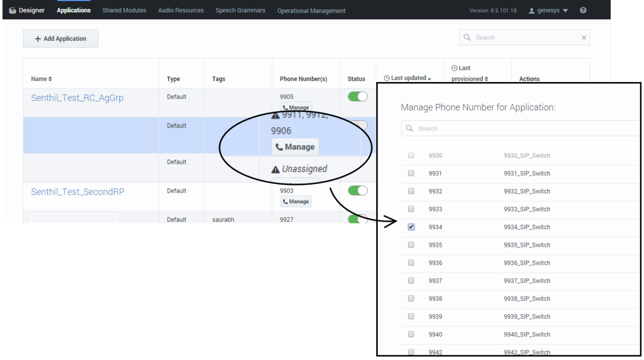Click the magnifier icon in the application search
Image resolution: width=644 pixels, height=360 pixels.
point(467,38)
